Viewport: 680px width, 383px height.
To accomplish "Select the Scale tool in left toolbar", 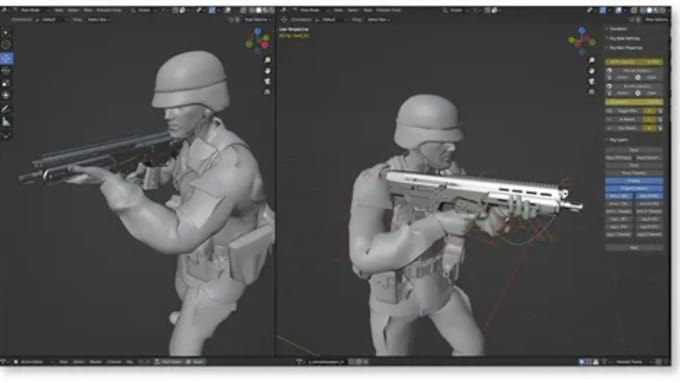I will pyautogui.click(x=6, y=83).
